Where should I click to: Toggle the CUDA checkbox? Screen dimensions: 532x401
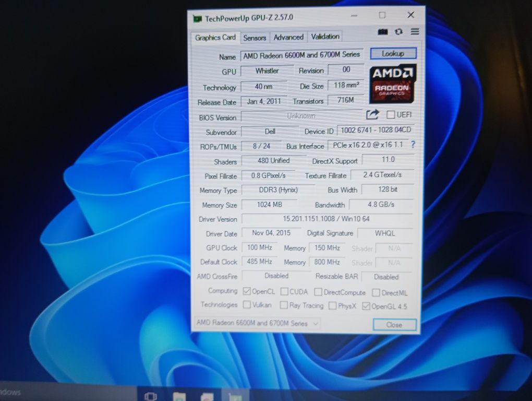pyautogui.click(x=284, y=292)
